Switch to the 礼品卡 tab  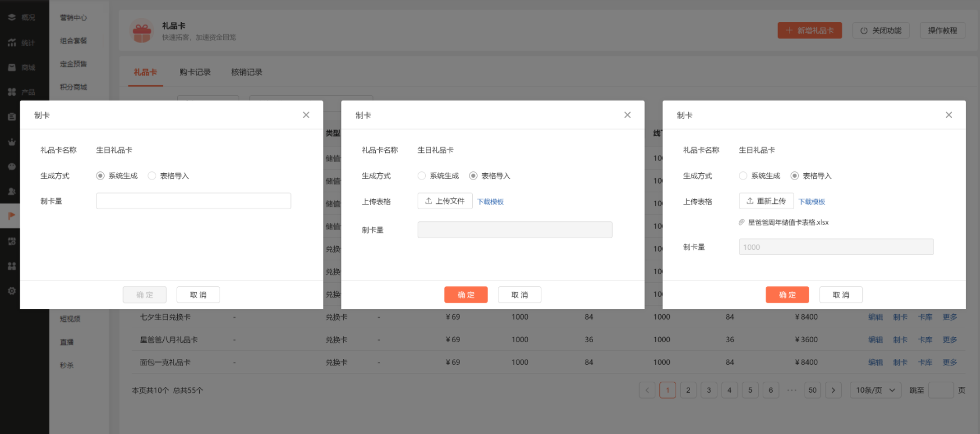coord(145,72)
